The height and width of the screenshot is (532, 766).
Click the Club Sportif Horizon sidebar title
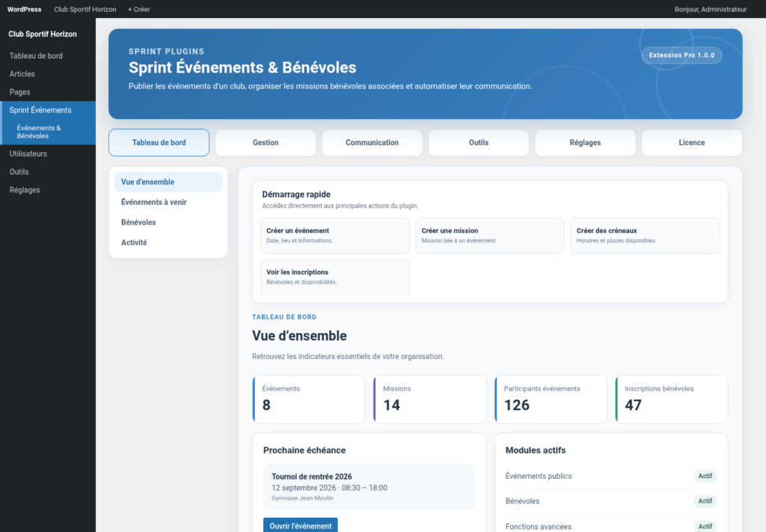(x=43, y=34)
